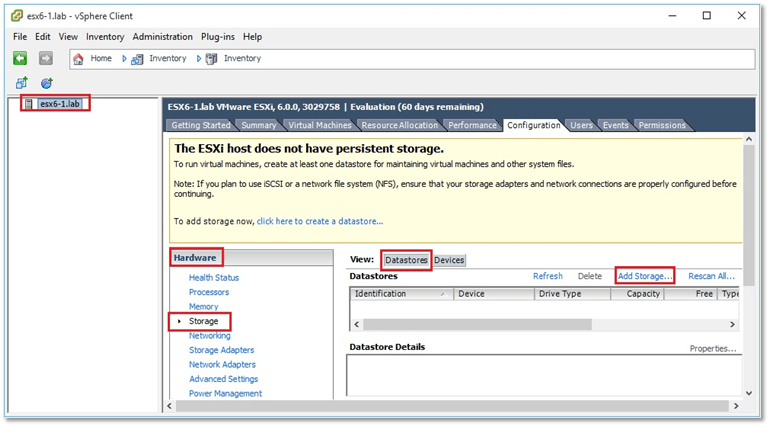Image resolution: width=770 pixels, height=427 pixels.
Task: Open Networking under Hardware
Action: click(x=210, y=336)
